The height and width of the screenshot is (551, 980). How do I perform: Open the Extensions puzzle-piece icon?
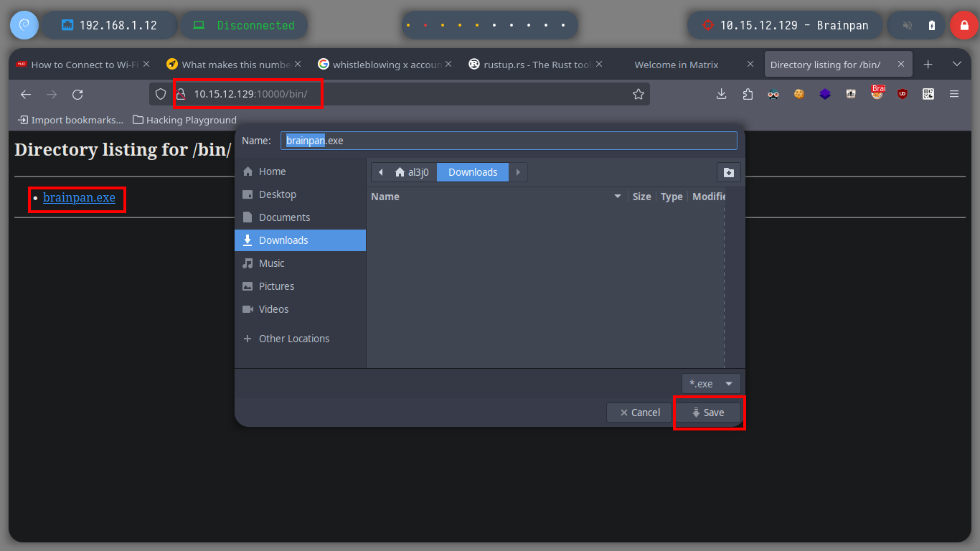click(748, 94)
